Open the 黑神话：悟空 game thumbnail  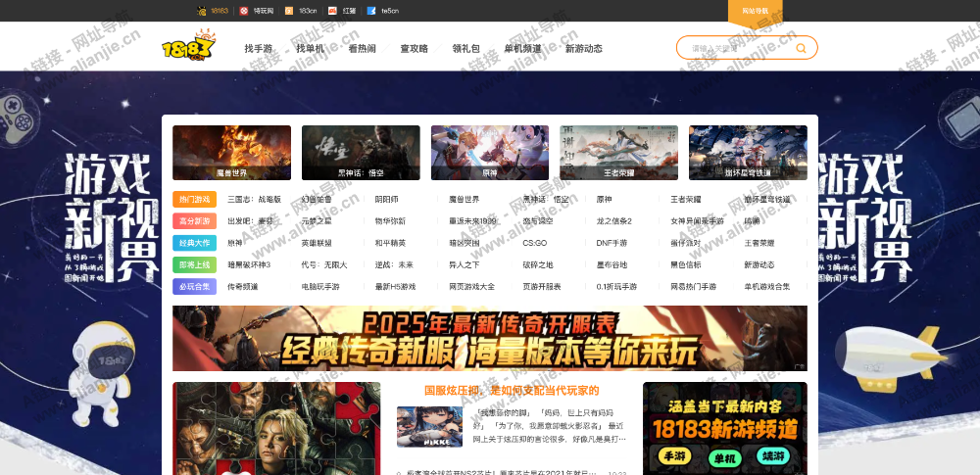point(361,153)
